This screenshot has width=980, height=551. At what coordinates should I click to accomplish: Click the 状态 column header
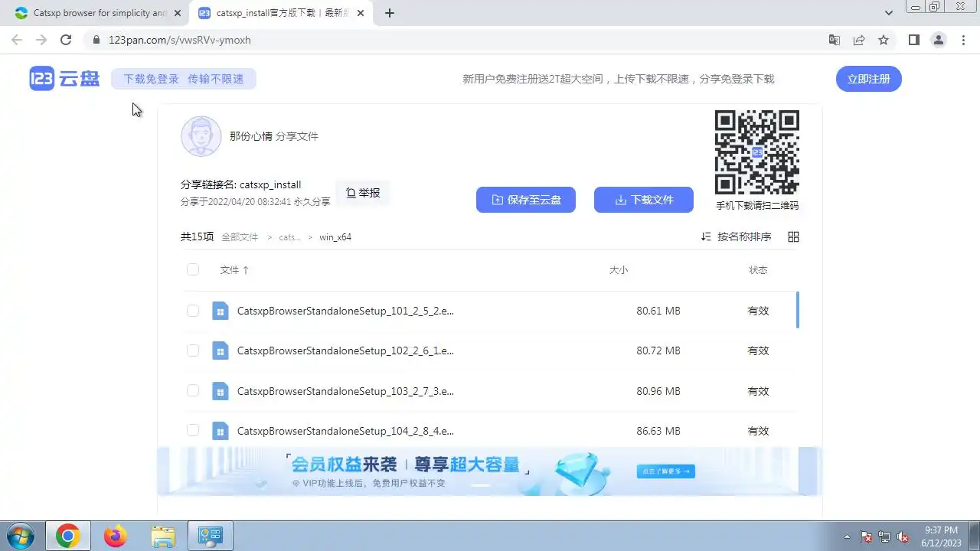pyautogui.click(x=758, y=270)
